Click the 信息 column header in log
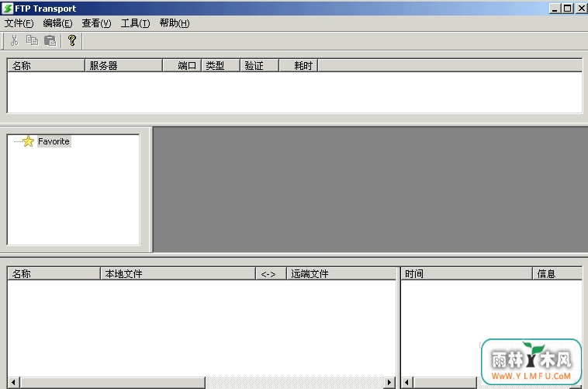 [558, 274]
